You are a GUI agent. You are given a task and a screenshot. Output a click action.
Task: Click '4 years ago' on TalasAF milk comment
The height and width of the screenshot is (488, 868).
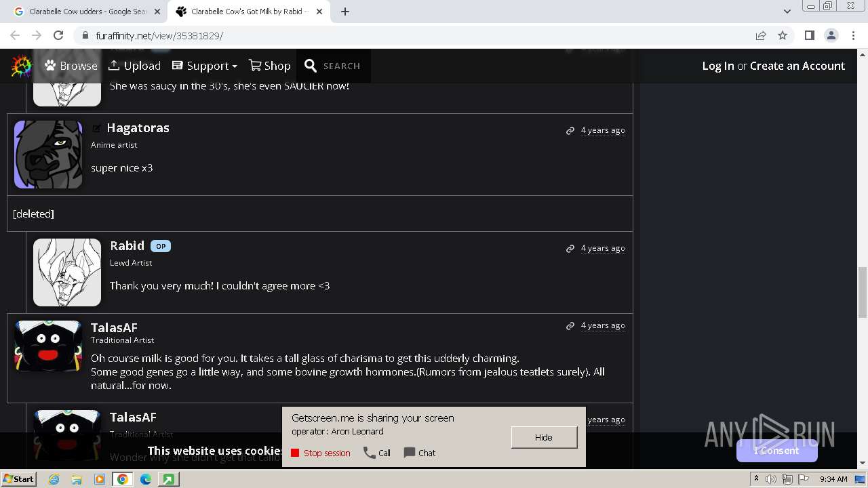coord(603,325)
